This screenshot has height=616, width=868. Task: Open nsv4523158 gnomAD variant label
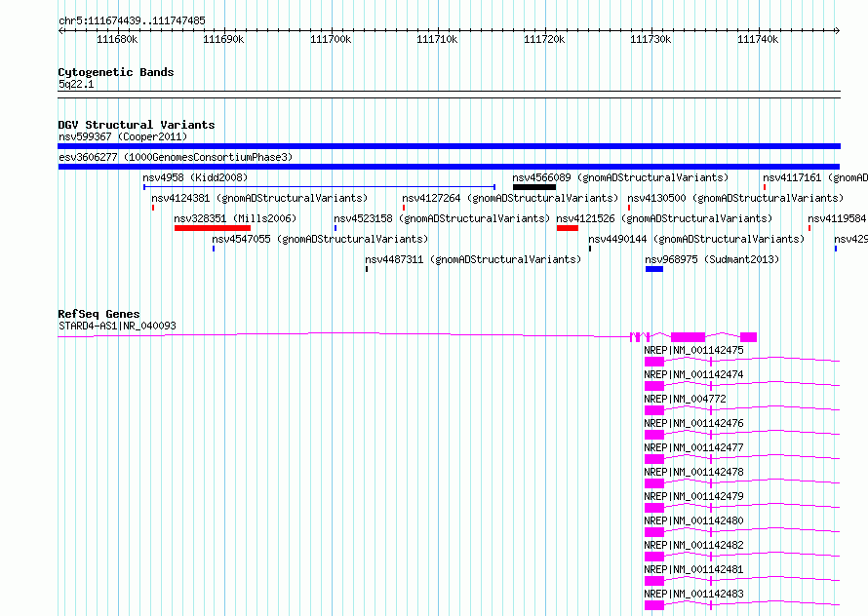442,218
